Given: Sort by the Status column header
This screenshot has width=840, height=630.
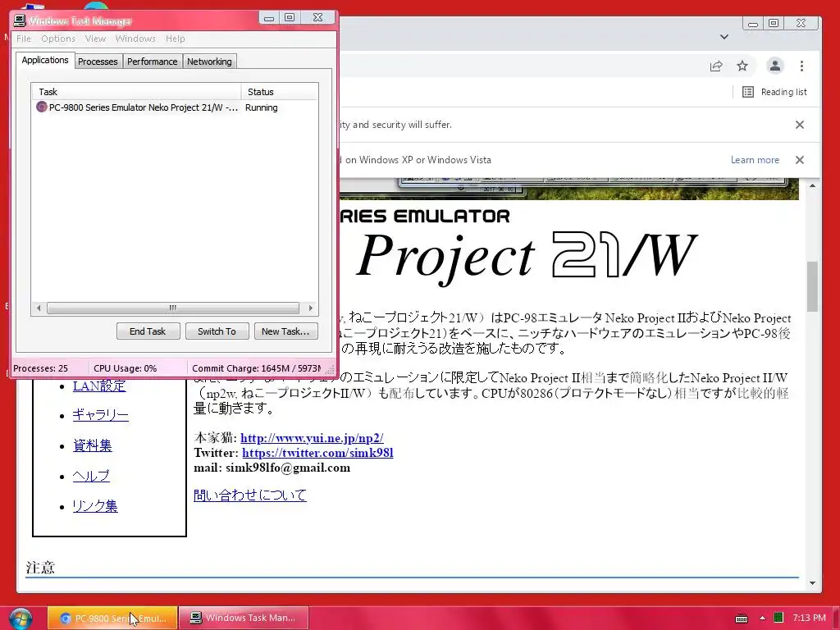Looking at the screenshot, I should 280,92.
